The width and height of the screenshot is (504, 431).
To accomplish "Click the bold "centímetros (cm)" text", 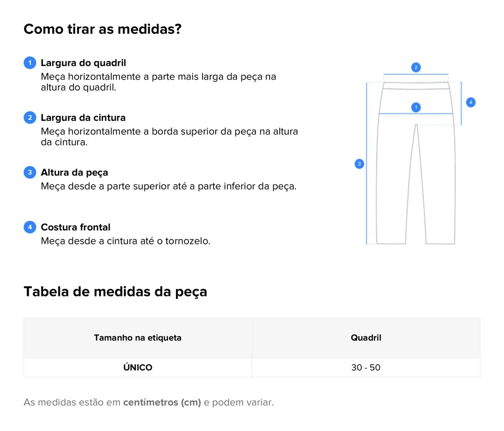I will click(162, 403).
